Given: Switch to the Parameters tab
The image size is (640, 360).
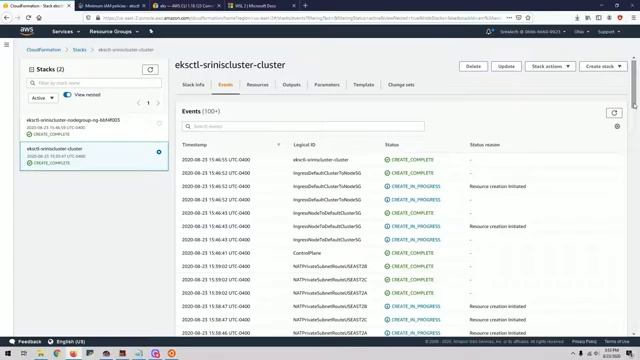Looking at the screenshot, I should tap(327, 85).
